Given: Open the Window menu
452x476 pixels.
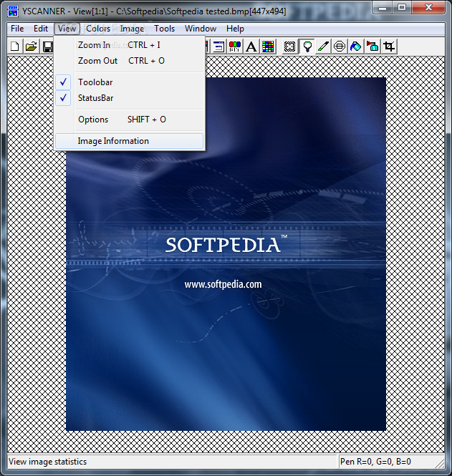Looking at the screenshot, I should (x=201, y=29).
